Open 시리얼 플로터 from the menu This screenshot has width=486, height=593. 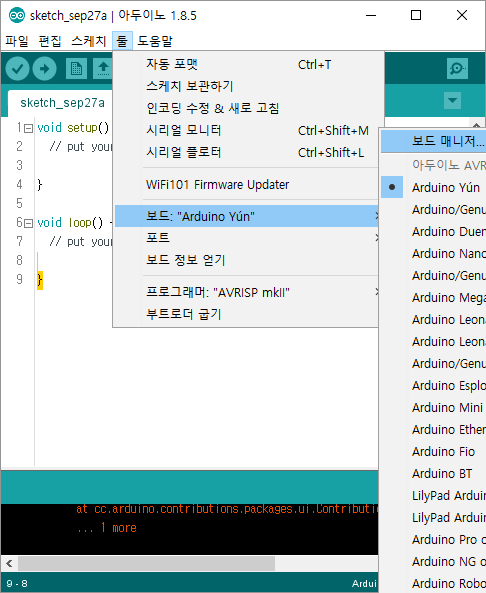[x=247, y=152]
